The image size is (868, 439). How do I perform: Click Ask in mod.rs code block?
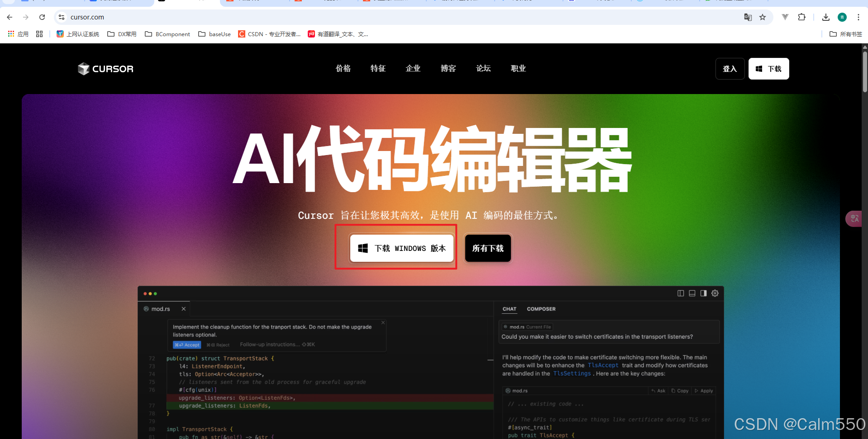pyautogui.click(x=658, y=391)
